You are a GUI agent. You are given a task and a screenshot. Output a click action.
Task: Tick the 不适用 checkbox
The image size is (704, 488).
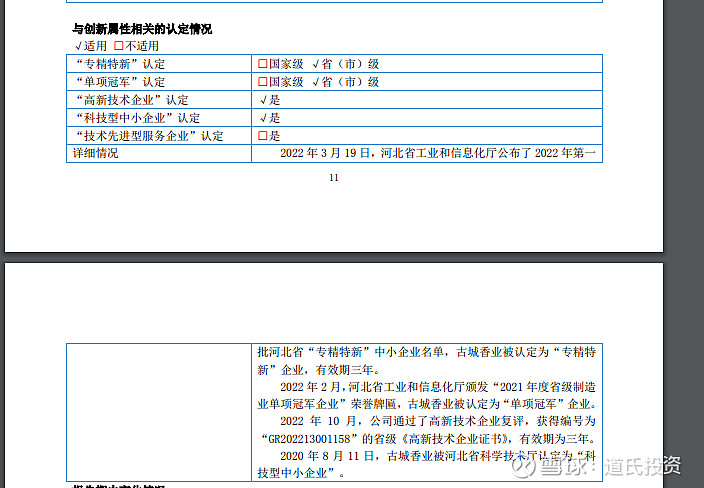(119, 46)
